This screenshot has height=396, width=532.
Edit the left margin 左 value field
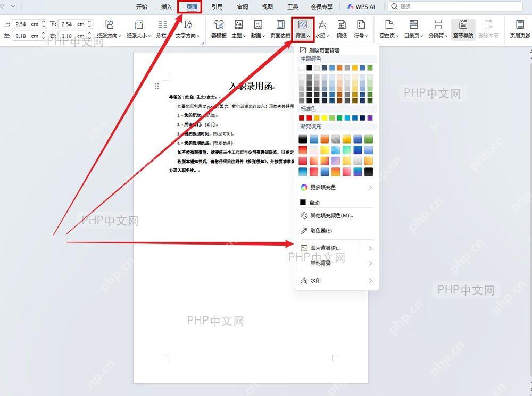(27, 36)
